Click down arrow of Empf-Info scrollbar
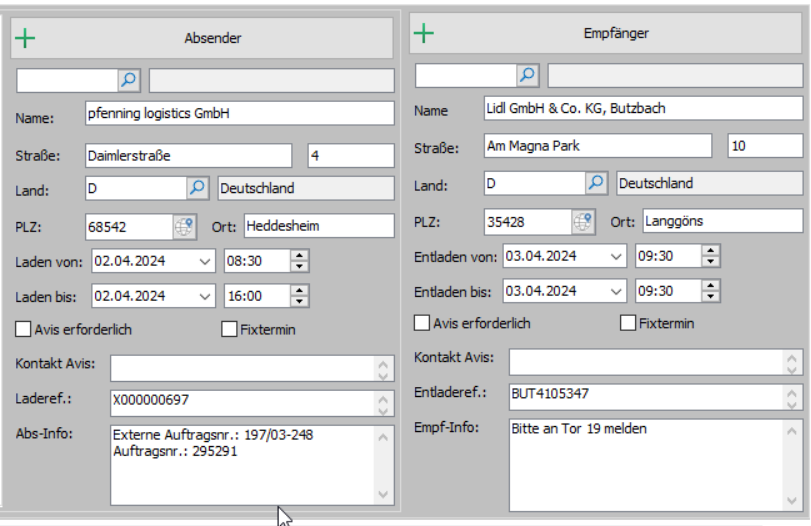Image resolution: width=811 pixels, height=526 pixels. coord(792,501)
